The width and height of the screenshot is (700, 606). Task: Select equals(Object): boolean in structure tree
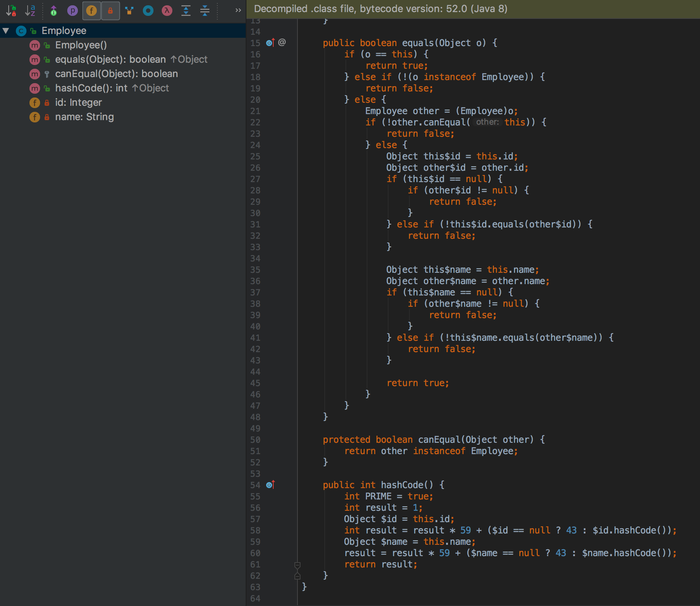point(110,59)
